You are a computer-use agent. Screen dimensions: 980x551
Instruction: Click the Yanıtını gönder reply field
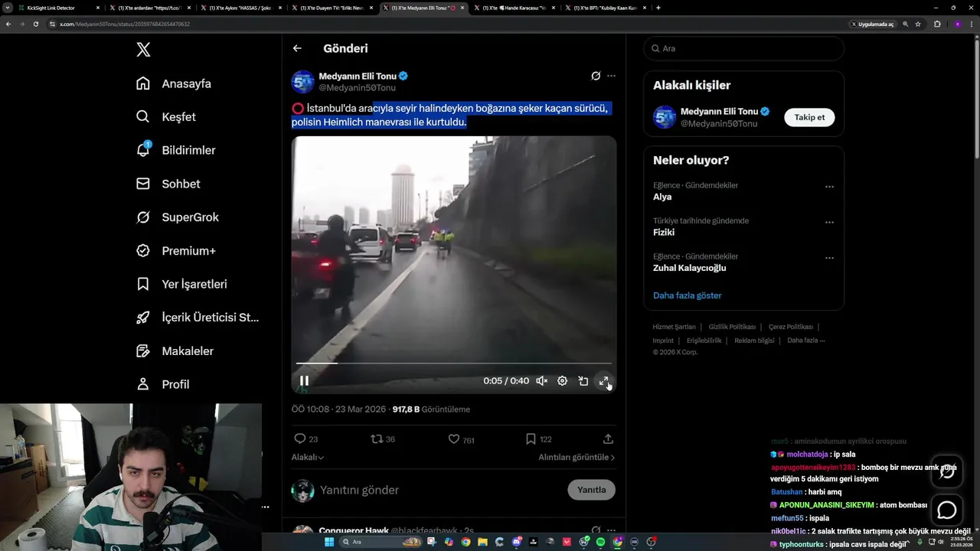pyautogui.click(x=440, y=490)
